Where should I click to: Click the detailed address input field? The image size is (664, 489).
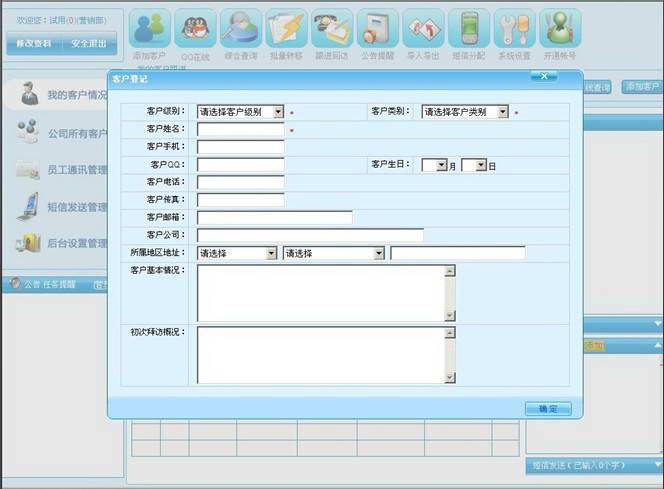(458, 253)
